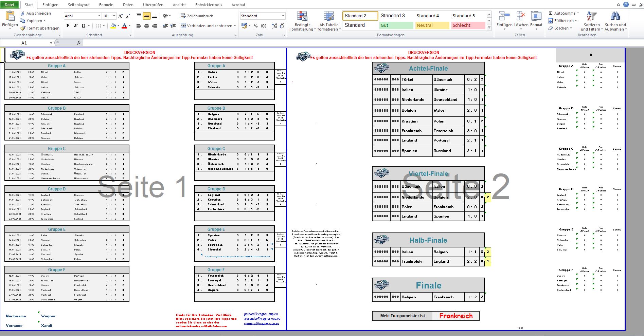Image resolution: width=644 pixels, height=336 pixels.
Task: Click the gerhard@wagner-cup.eu email link
Action: pyautogui.click(x=261, y=314)
